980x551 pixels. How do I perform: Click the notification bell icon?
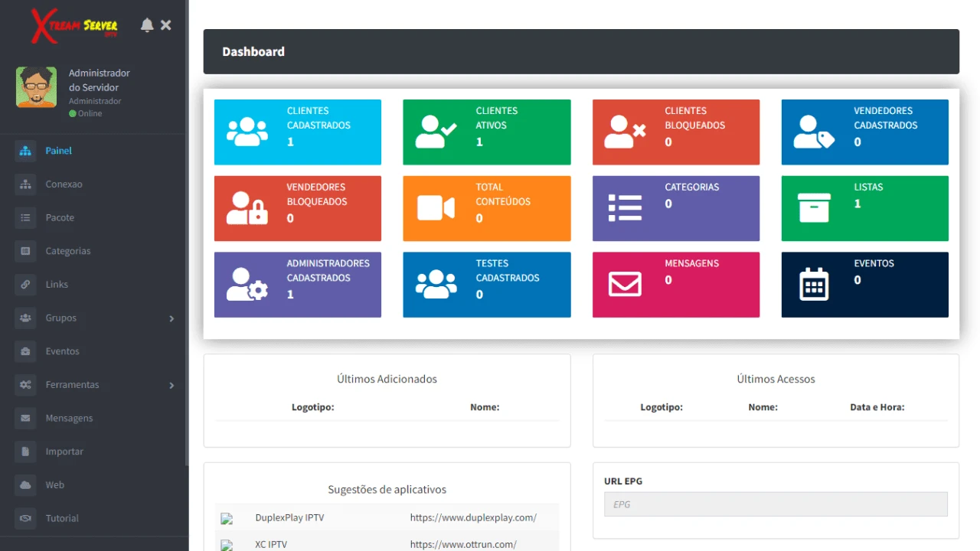(147, 25)
